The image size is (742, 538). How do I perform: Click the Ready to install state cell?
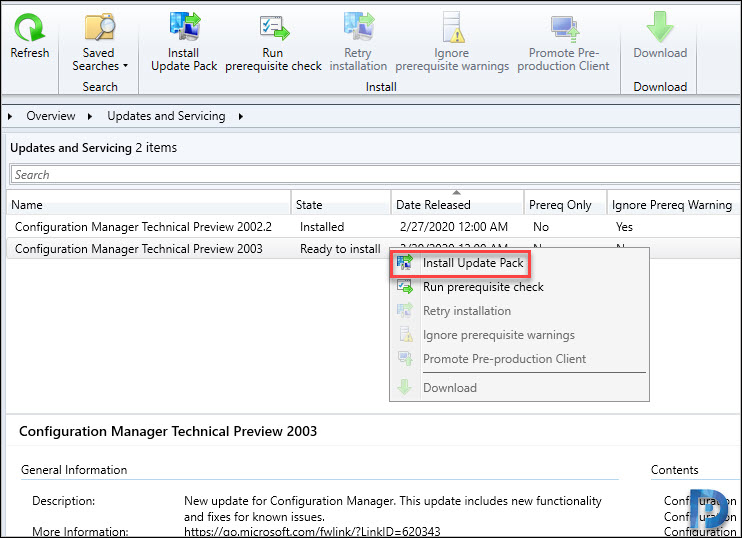[340, 249]
